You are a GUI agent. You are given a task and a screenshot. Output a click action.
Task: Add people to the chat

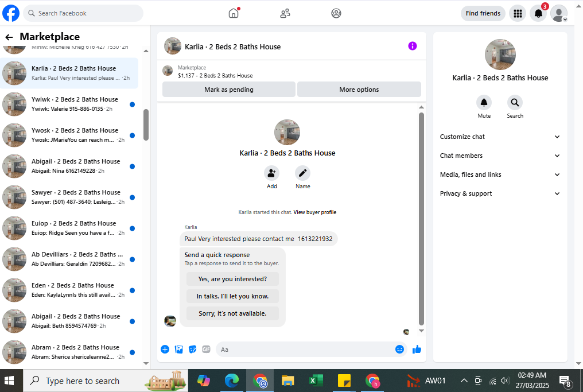click(x=272, y=173)
